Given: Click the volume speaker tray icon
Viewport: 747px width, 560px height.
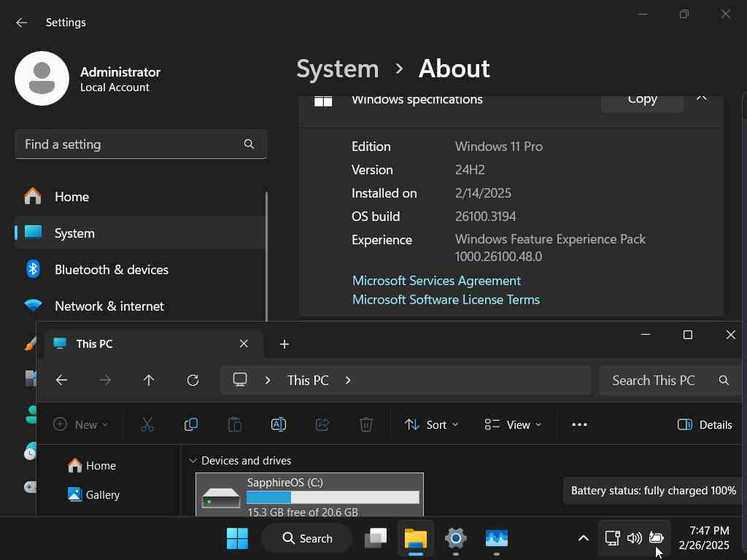Looking at the screenshot, I should click(x=634, y=539).
